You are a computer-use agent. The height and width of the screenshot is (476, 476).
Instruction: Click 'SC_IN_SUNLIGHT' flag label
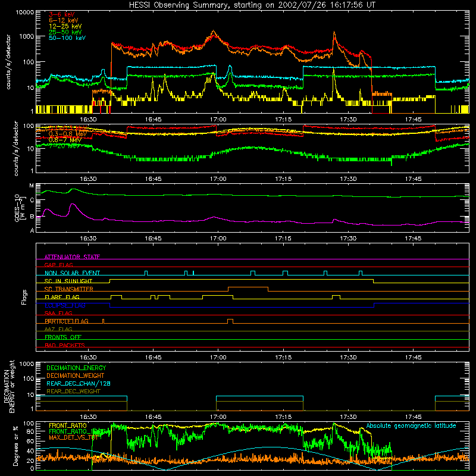point(68,281)
